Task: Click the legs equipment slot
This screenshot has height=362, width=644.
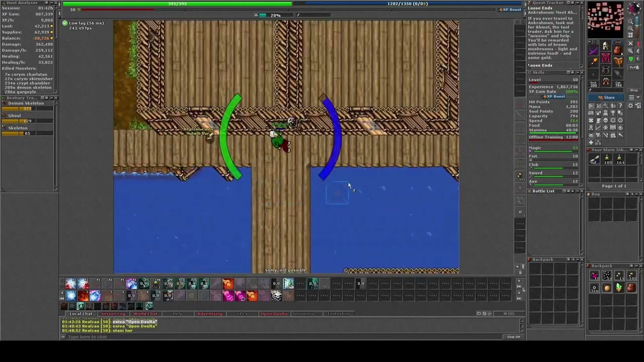Action: coord(606,69)
